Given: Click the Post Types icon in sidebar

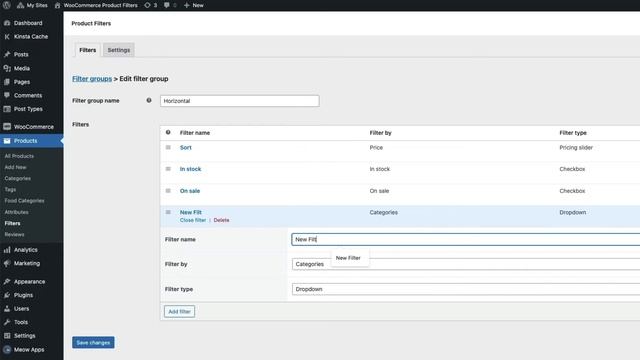Looking at the screenshot, I should point(7,109).
